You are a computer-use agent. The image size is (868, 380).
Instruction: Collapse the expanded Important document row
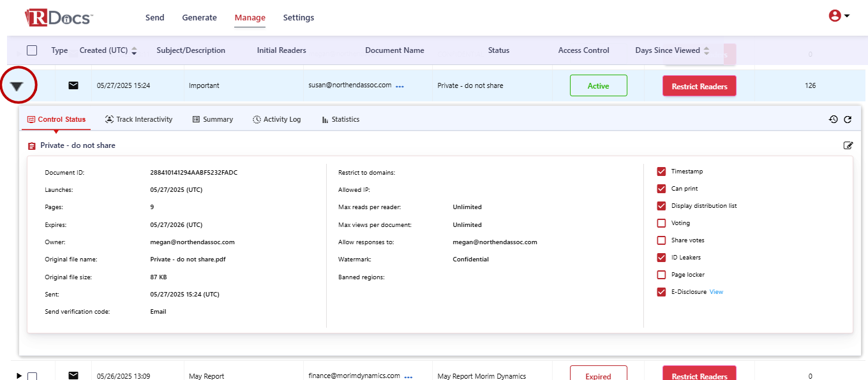coord(17,86)
